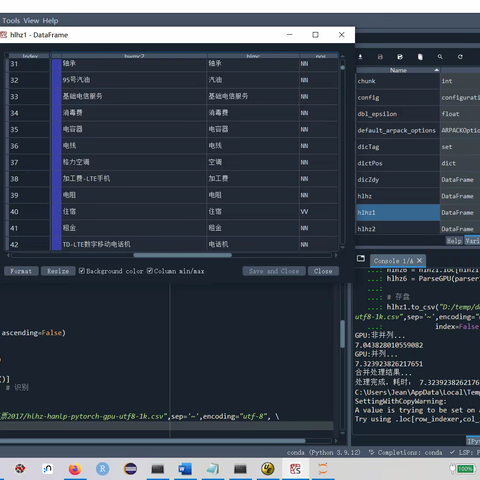The height and width of the screenshot is (480, 480).
Task: Switch to the Help pane tab
Action: click(x=454, y=241)
